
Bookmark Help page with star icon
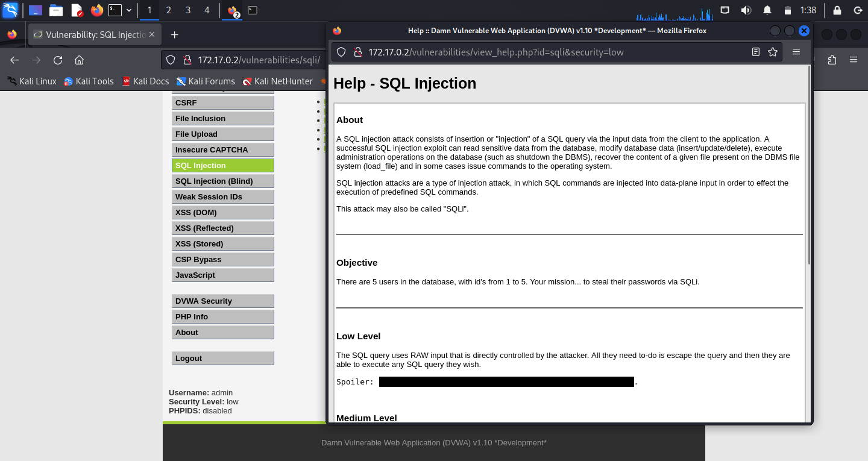(773, 52)
